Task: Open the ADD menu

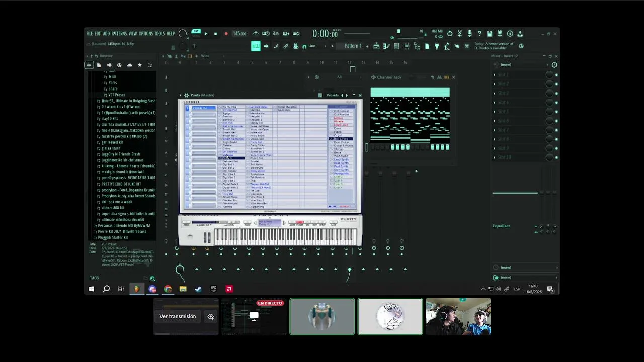Action: click(106, 34)
